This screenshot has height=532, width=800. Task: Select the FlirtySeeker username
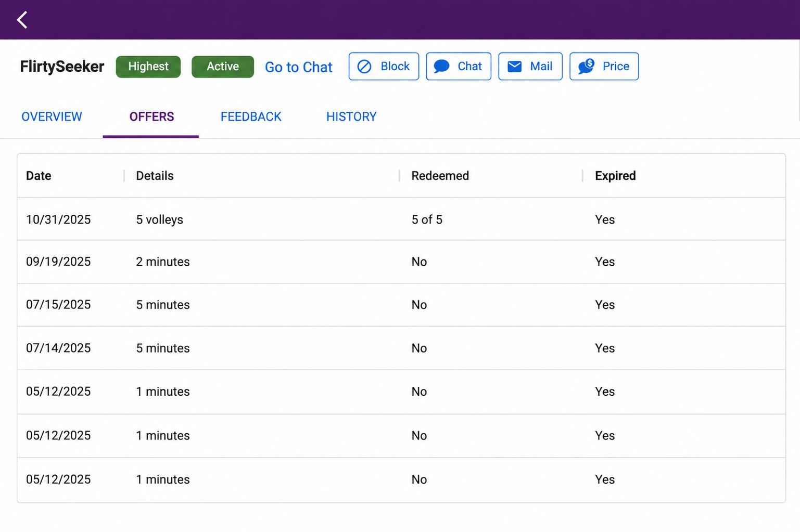[62, 67]
